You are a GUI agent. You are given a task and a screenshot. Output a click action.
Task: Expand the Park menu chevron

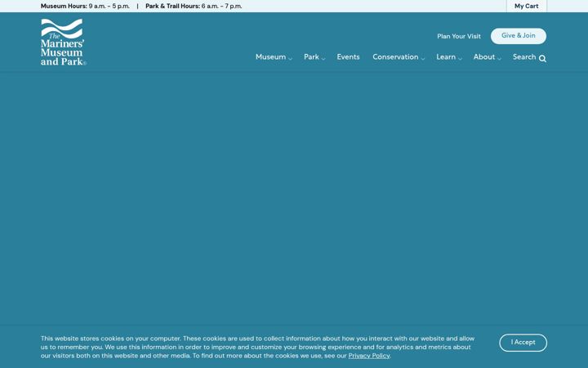[x=323, y=59]
